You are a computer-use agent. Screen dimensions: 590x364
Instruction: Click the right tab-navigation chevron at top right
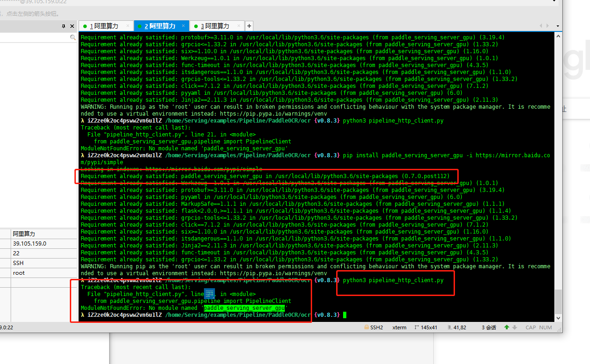(x=547, y=26)
